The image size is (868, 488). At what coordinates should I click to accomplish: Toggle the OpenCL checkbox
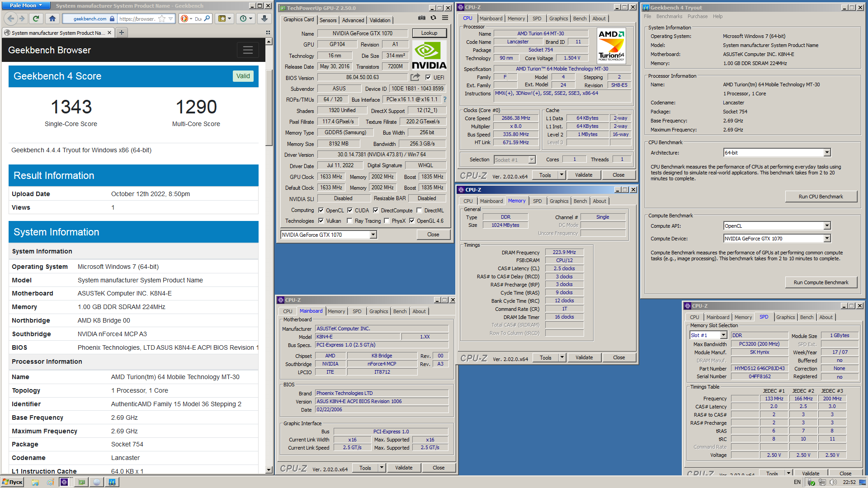321,210
